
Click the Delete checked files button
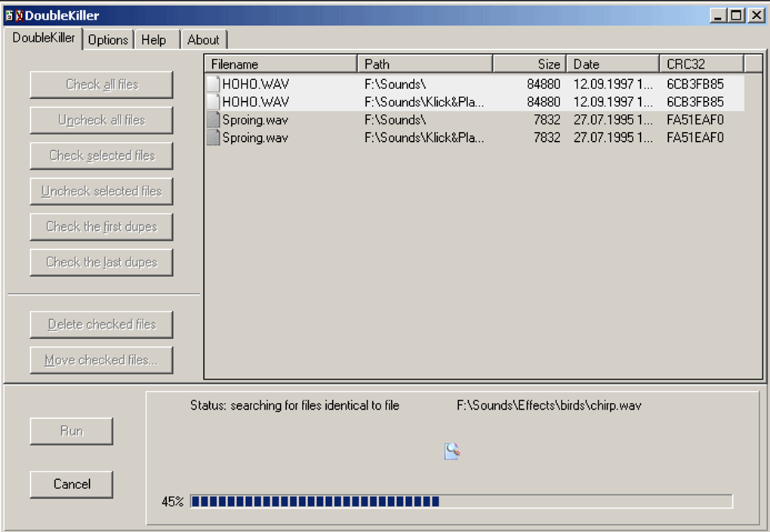(102, 324)
